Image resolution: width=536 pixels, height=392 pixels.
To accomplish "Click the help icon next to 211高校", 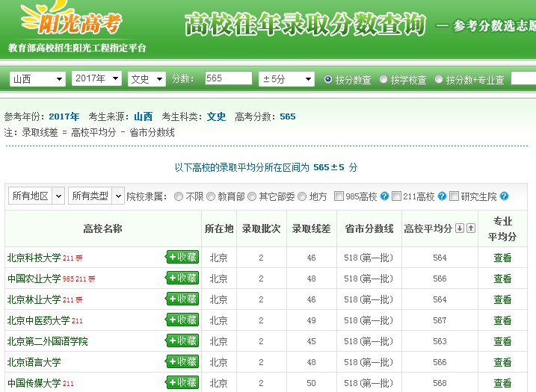I will [x=443, y=196].
